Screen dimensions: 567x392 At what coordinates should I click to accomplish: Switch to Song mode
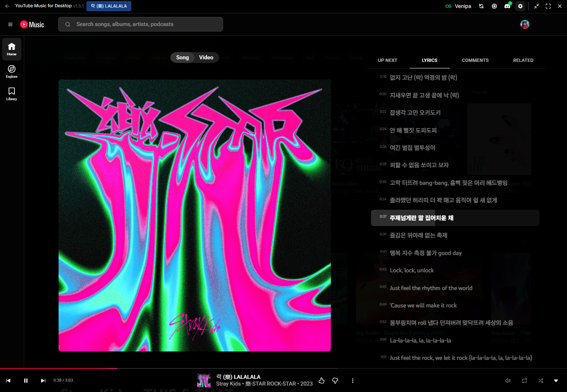[182, 57]
